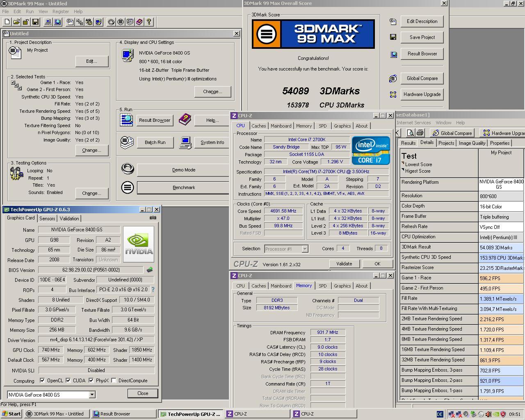Click the Edit... button for Project Description
525x420 pixels.
click(92, 61)
